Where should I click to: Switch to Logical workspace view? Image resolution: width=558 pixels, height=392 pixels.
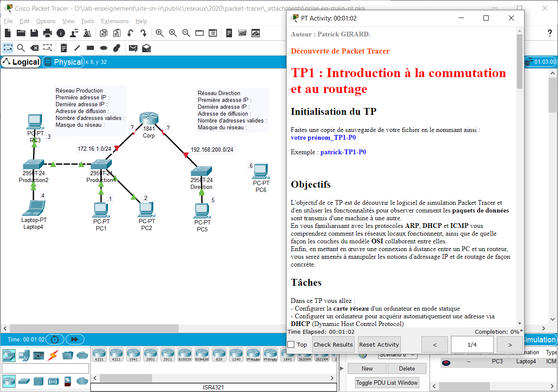(x=21, y=62)
